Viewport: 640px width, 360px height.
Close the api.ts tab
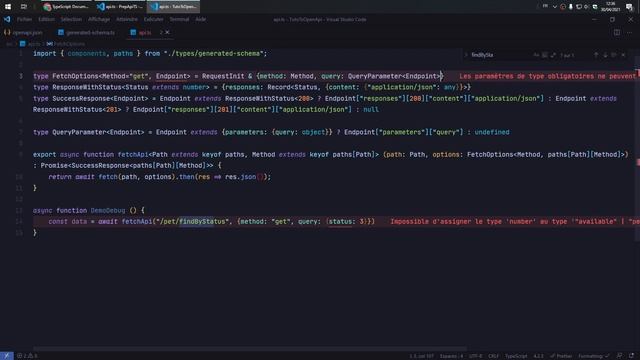click(x=167, y=32)
